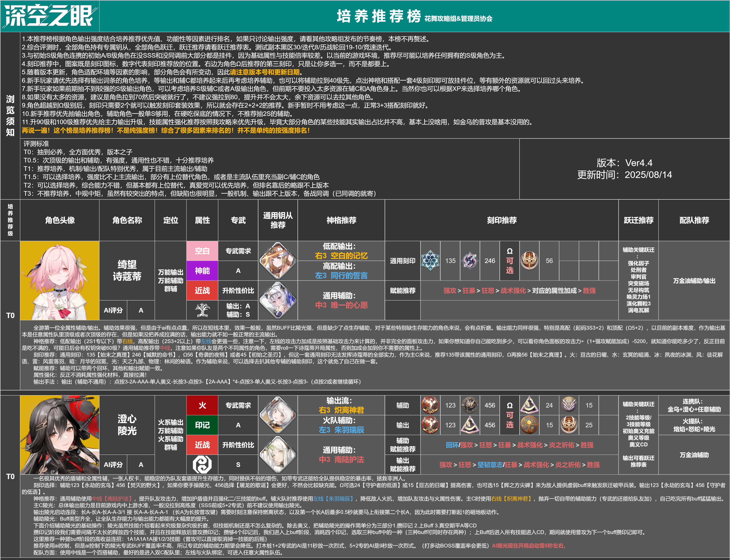Click the 金乌+澄心+任意辅助 team text

(x=694, y=409)
